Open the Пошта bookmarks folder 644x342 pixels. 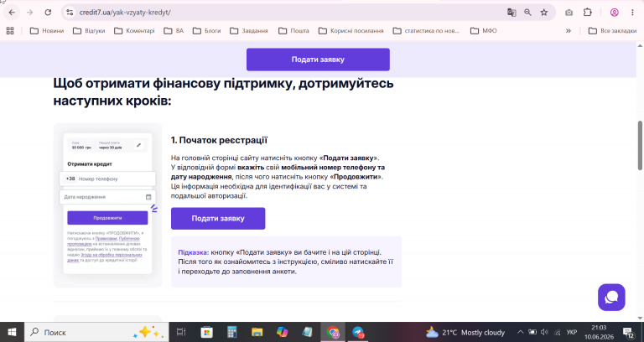pyautogui.click(x=293, y=31)
